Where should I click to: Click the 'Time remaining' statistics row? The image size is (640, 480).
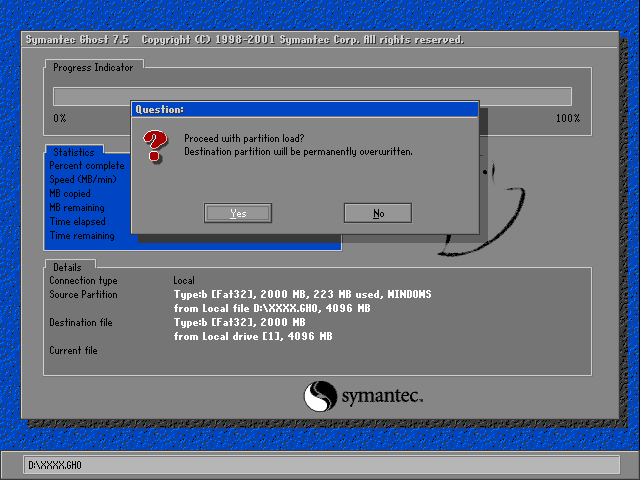(82, 236)
